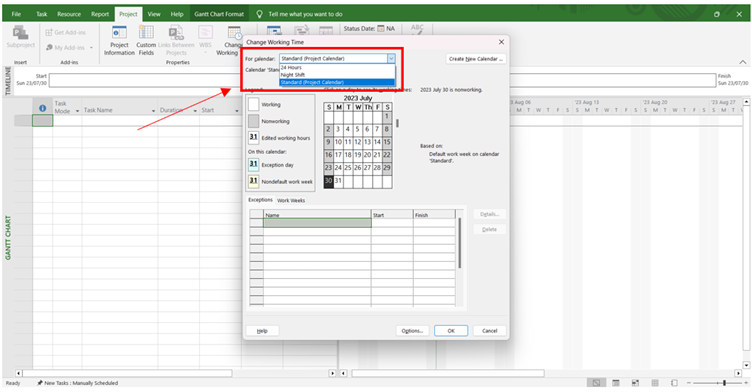Expand the My Add-ins dropdown arrow
Image resolution: width=752 pixels, height=392 pixels.
coord(92,48)
